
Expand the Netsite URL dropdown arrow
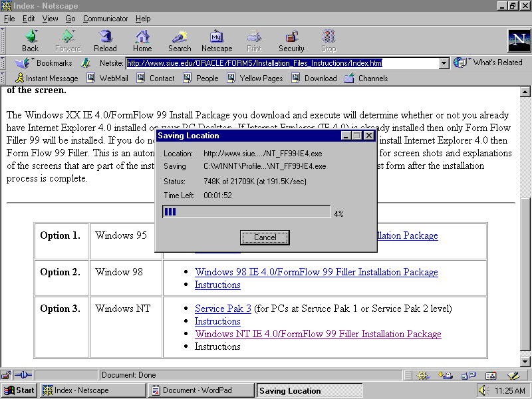444,63
